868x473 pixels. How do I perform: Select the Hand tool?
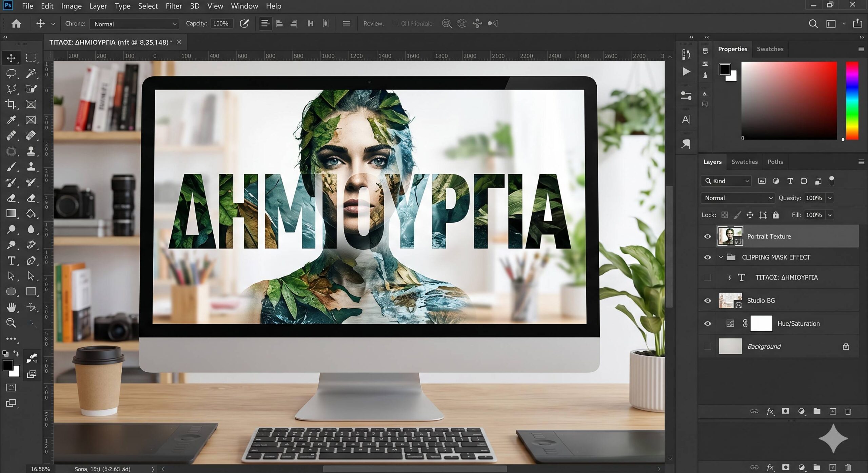[11, 307]
